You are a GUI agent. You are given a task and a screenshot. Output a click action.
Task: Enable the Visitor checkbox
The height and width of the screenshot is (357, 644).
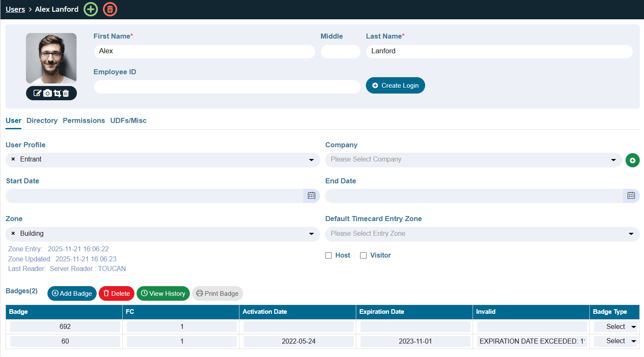point(363,255)
